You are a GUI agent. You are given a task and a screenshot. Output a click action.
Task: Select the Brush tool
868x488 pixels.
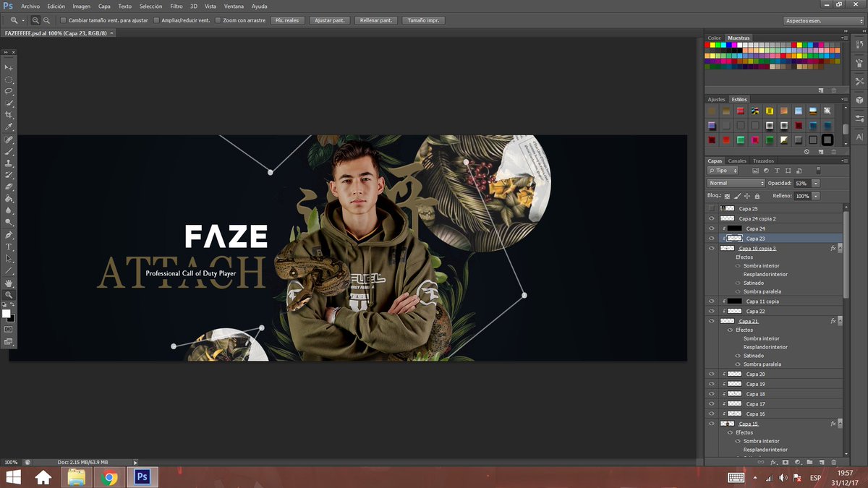pos(9,151)
